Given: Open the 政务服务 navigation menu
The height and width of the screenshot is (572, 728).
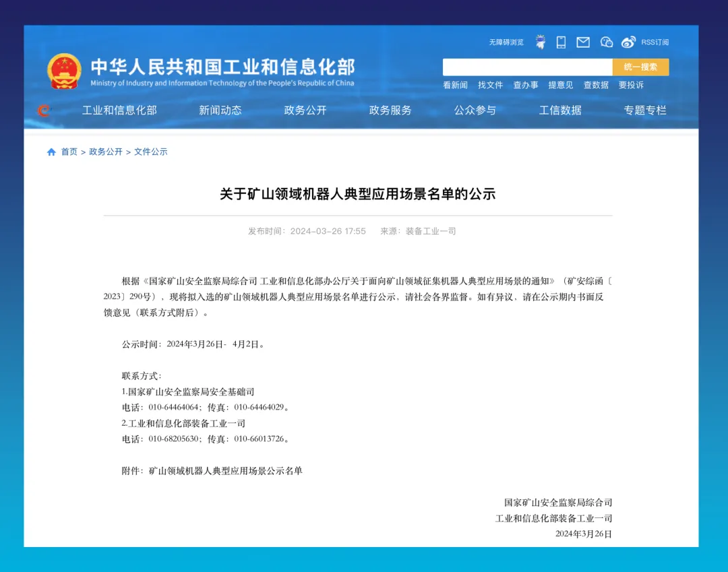Looking at the screenshot, I should (x=390, y=110).
